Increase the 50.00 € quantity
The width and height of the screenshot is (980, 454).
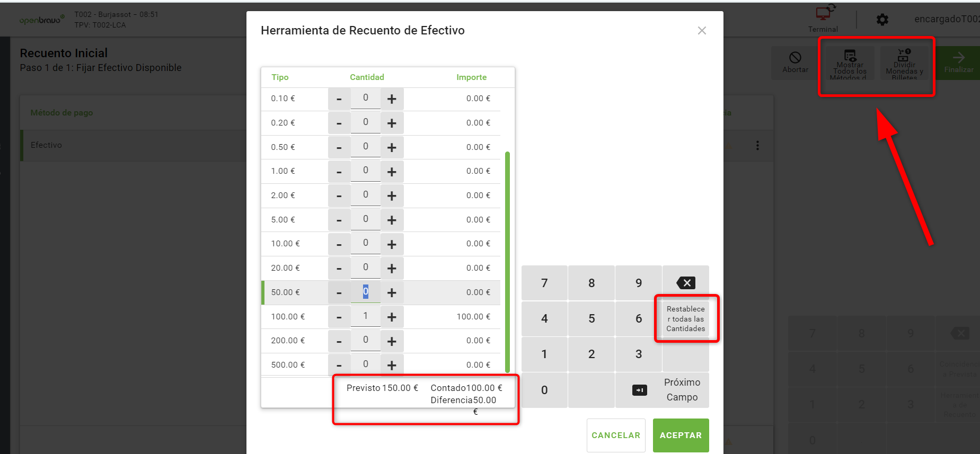click(x=392, y=293)
